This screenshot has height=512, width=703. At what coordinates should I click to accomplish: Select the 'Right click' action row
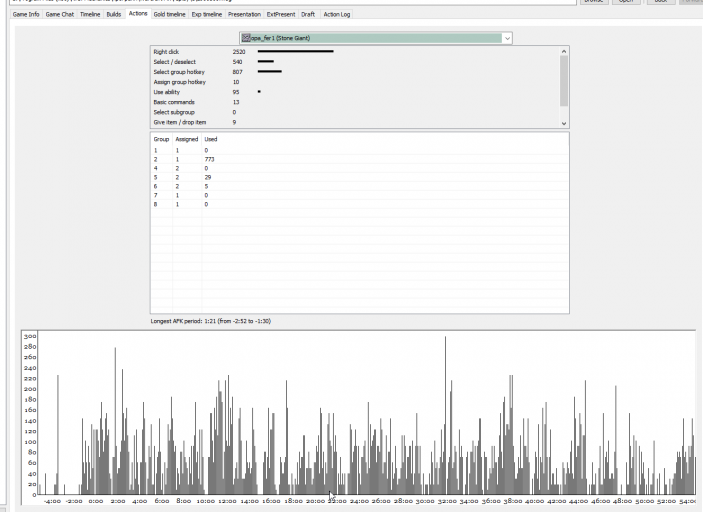[x=356, y=52]
